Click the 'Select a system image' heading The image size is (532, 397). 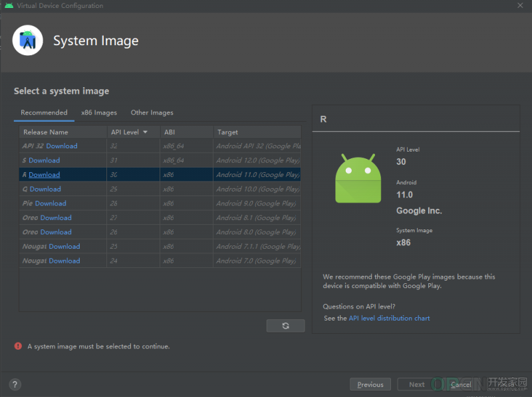pos(61,91)
